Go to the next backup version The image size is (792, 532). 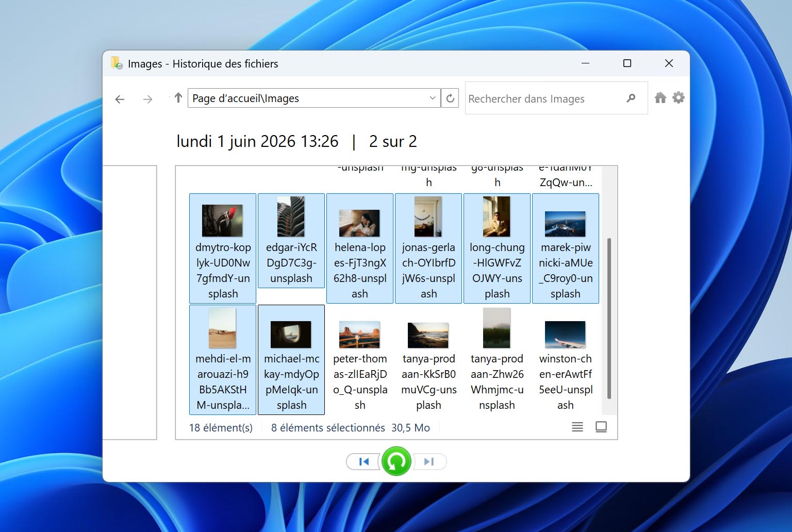pos(429,462)
